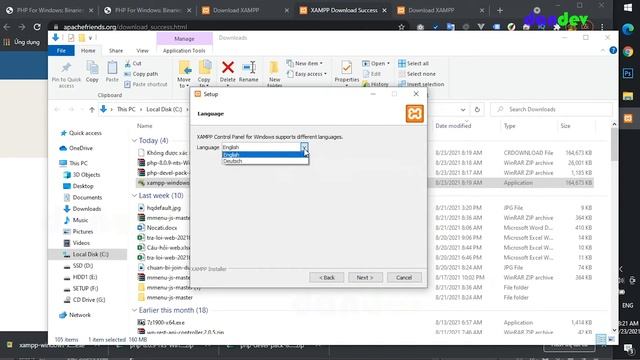Click Copy path in the ribbon
The image size is (640, 360).
[141, 74]
